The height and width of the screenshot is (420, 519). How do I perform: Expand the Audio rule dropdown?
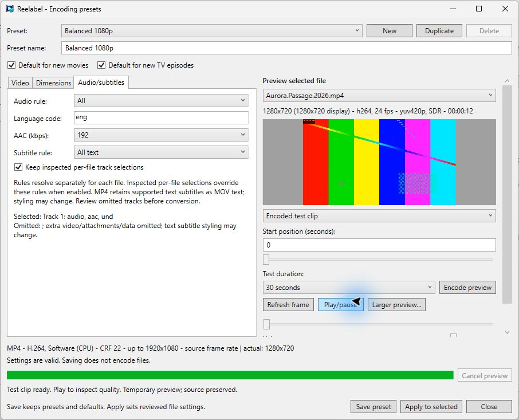[161, 101]
